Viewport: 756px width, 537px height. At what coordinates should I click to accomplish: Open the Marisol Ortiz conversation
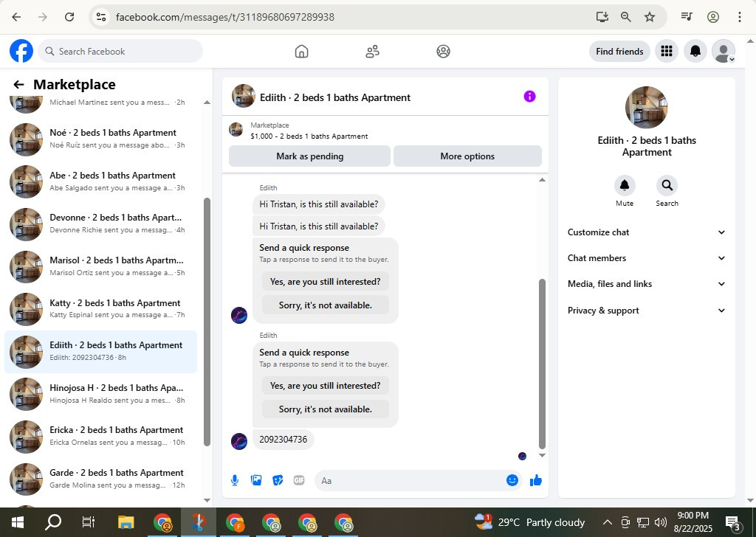[x=100, y=266]
